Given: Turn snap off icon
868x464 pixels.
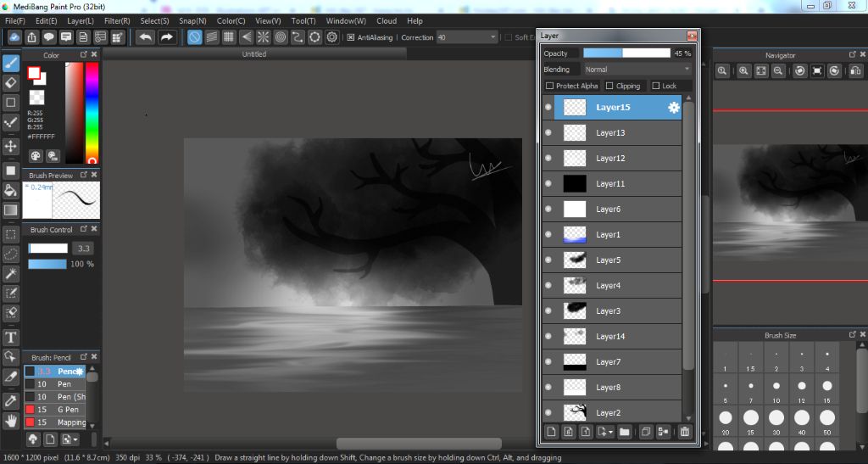Looking at the screenshot, I should [x=194, y=37].
